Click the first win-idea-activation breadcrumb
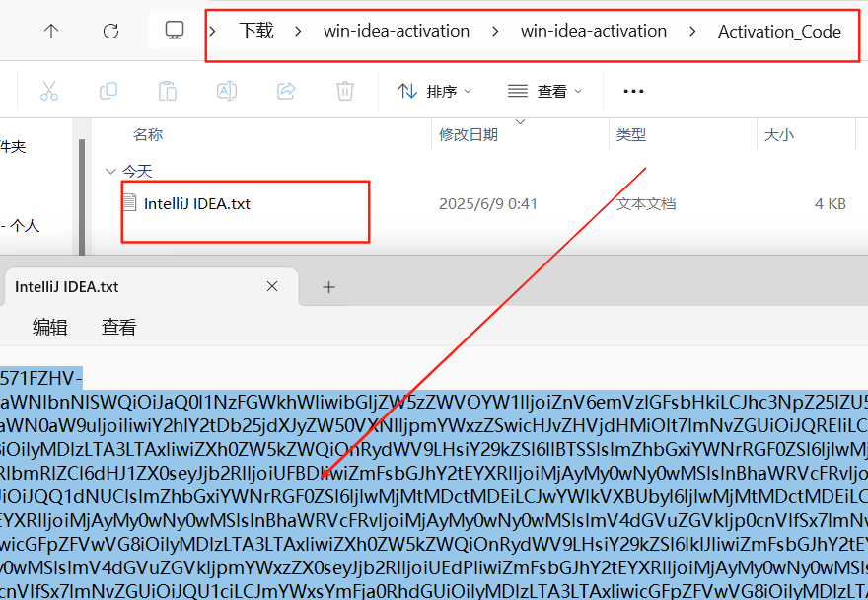The height and width of the screenshot is (600, 868). coord(397,31)
